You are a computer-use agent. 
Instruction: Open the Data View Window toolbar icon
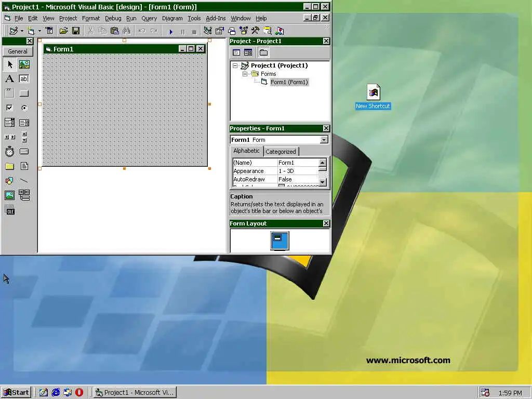[268, 31]
